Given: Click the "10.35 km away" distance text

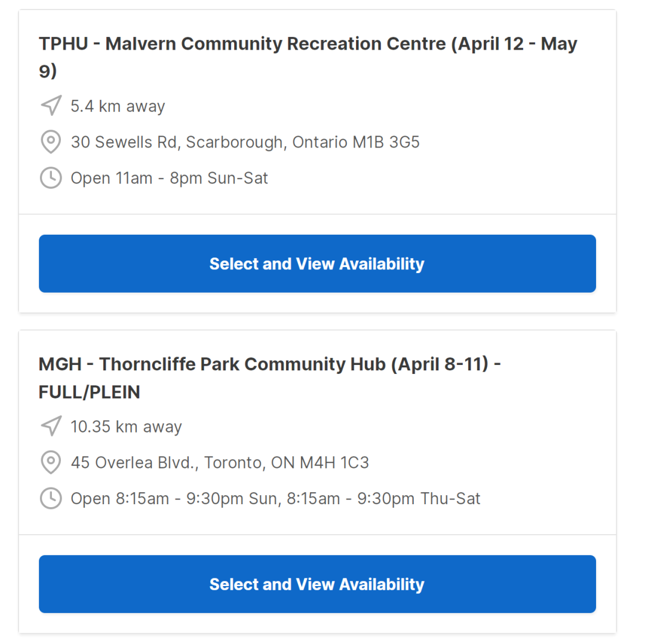Looking at the screenshot, I should (x=126, y=427).
